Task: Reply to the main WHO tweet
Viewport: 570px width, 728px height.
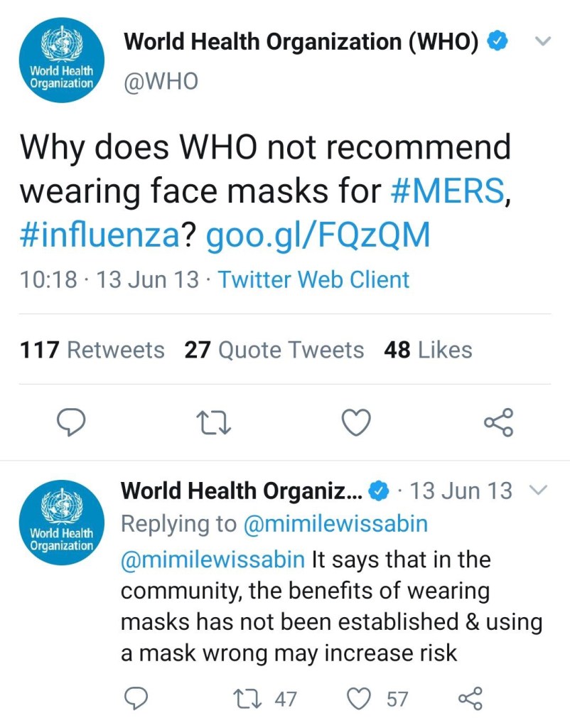Action: pyautogui.click(x=71, y=422)
